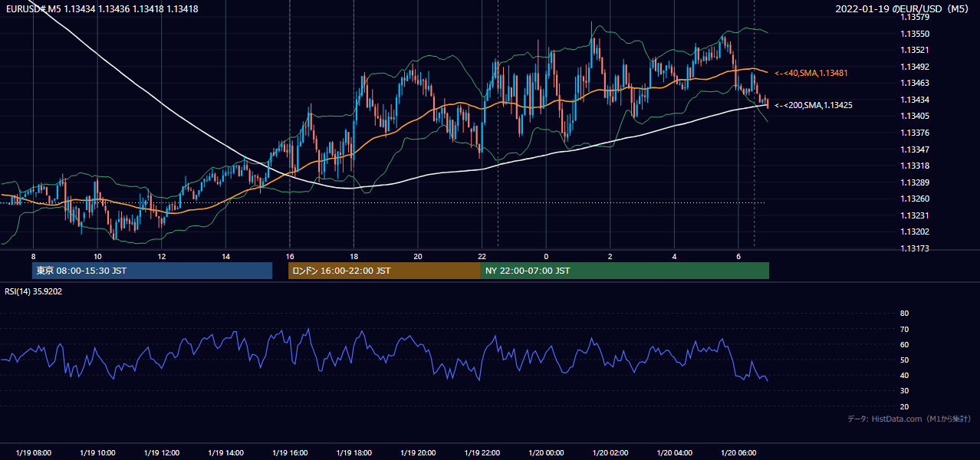Click the ロンドン 16:00-22:00 JST session bar
This screenshot has height=460, width=980.
[x=384, y=271]
